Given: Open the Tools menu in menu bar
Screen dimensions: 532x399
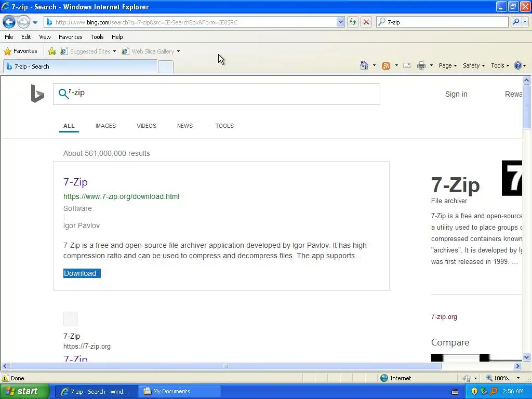Looking at the screenshot, I should click(97, 37).
